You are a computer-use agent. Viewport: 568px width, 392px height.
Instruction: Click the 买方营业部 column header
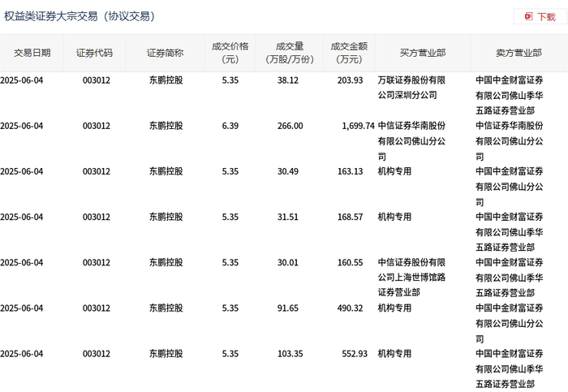click(x=423, y=53)
